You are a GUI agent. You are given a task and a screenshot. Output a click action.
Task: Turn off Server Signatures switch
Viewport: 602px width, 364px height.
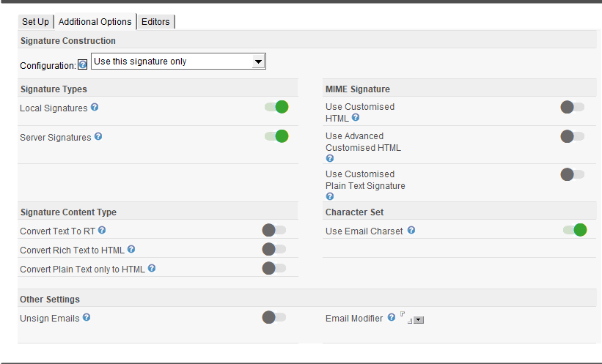point(276,136)
